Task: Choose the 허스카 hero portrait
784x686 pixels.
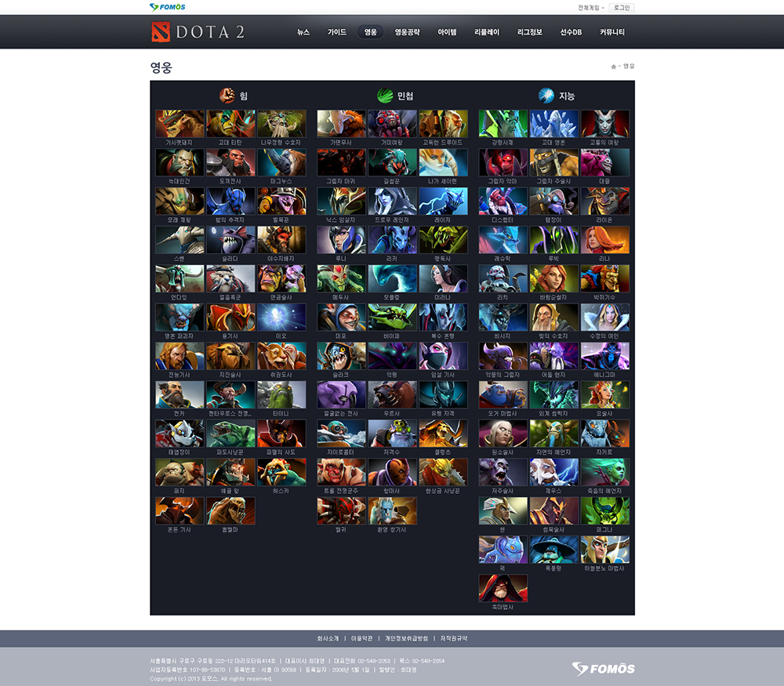Action: [281, 472]
